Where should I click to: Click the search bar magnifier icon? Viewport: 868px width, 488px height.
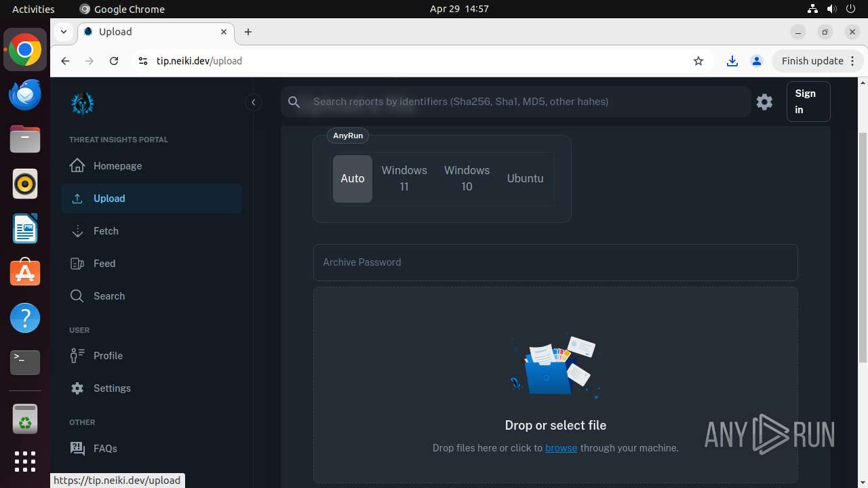pyautogui.click(x=294, y=102)
